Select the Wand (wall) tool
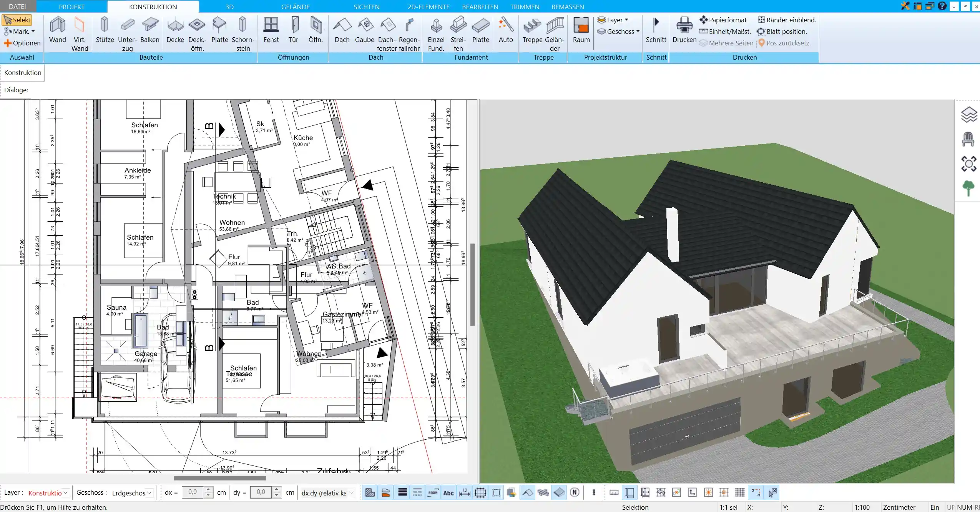Screen dimensions: 980x512 click(58, 30)
